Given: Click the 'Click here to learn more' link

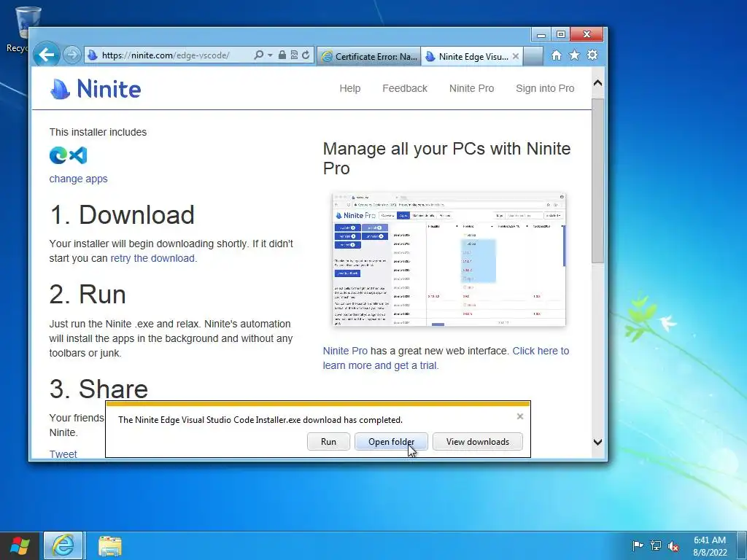Looking at the screenshot, I should [446, 358].
